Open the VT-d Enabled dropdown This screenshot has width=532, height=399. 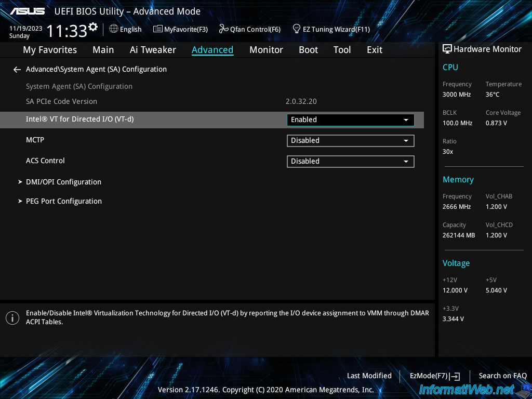pyautogui.click(x=351, y=120)
